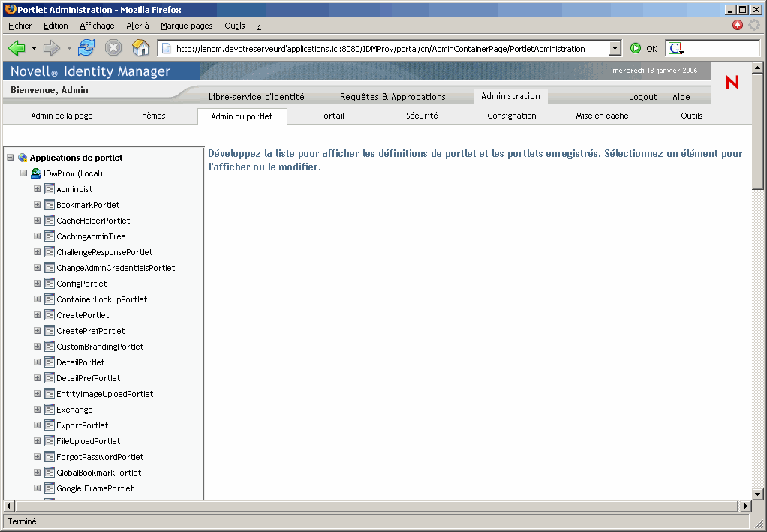Click the FileUploadPortlet icon
Viewport: 767px width, 532px height.
49,441
